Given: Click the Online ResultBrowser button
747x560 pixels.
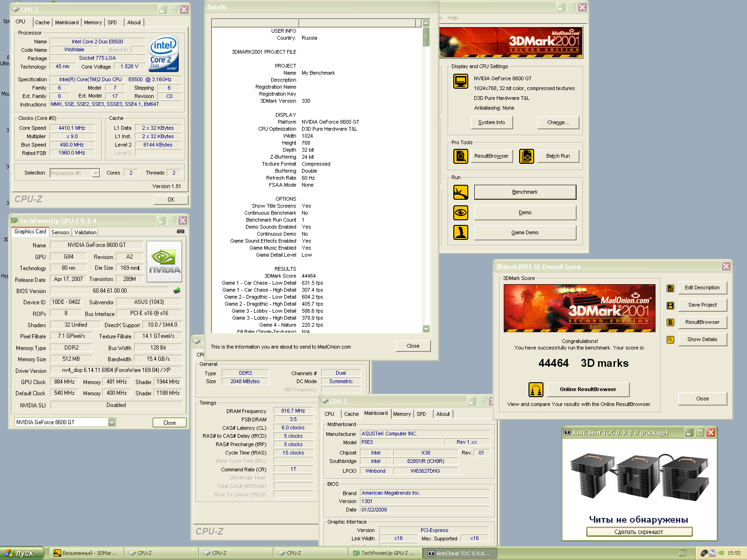Looking at the screenshot, I should (588, 389).
